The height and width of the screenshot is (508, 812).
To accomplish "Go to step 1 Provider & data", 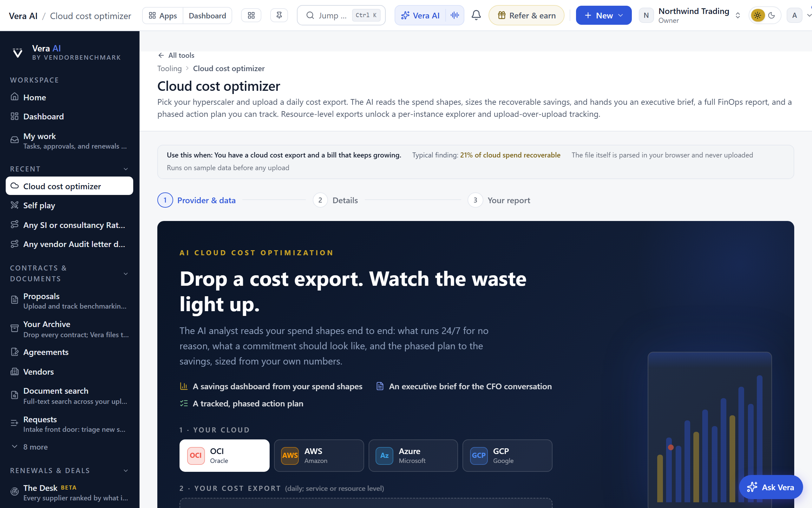I will [x=197, y=200].
